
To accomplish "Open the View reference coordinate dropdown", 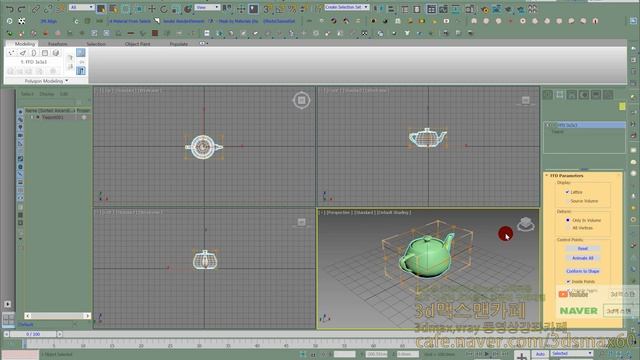I will pos(207,7).
